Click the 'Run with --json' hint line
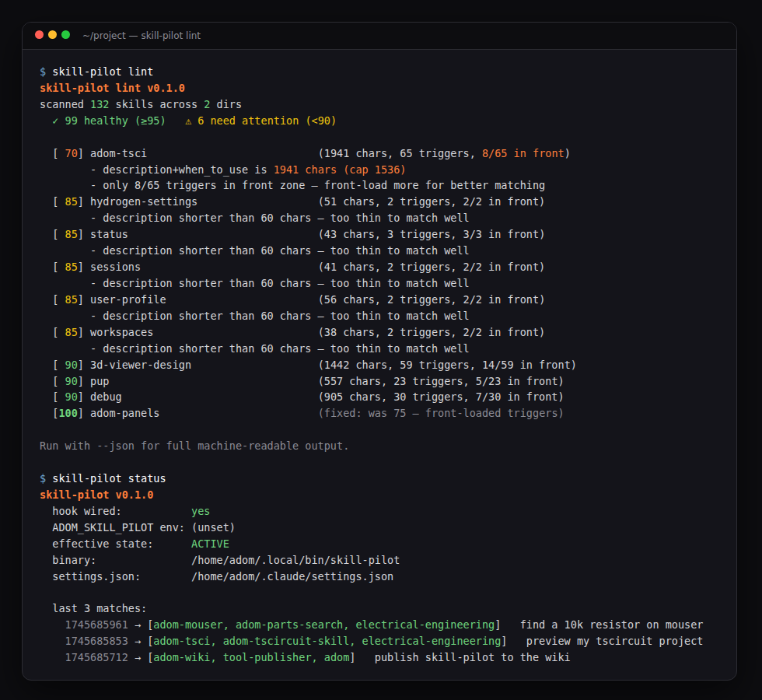The image size is (762, 700). tap(194, 446)
